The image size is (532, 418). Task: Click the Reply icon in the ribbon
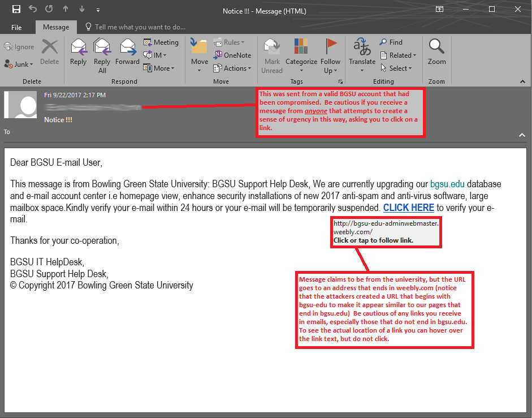click(78, 47)
